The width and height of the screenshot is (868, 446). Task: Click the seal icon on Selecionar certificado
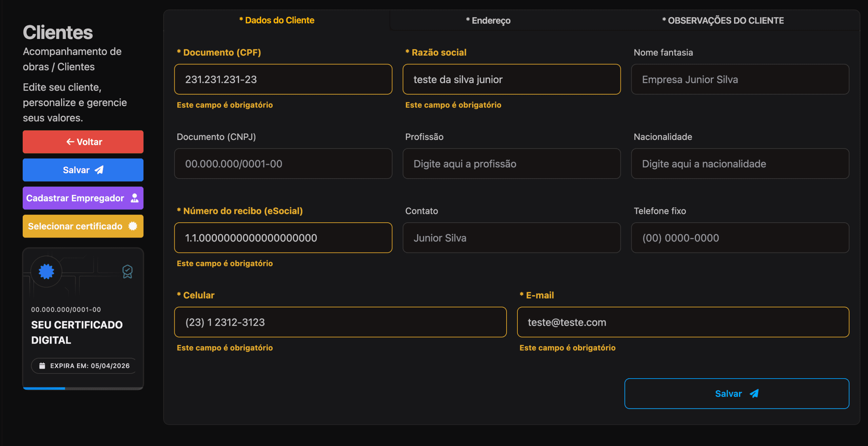coord(133,226)
